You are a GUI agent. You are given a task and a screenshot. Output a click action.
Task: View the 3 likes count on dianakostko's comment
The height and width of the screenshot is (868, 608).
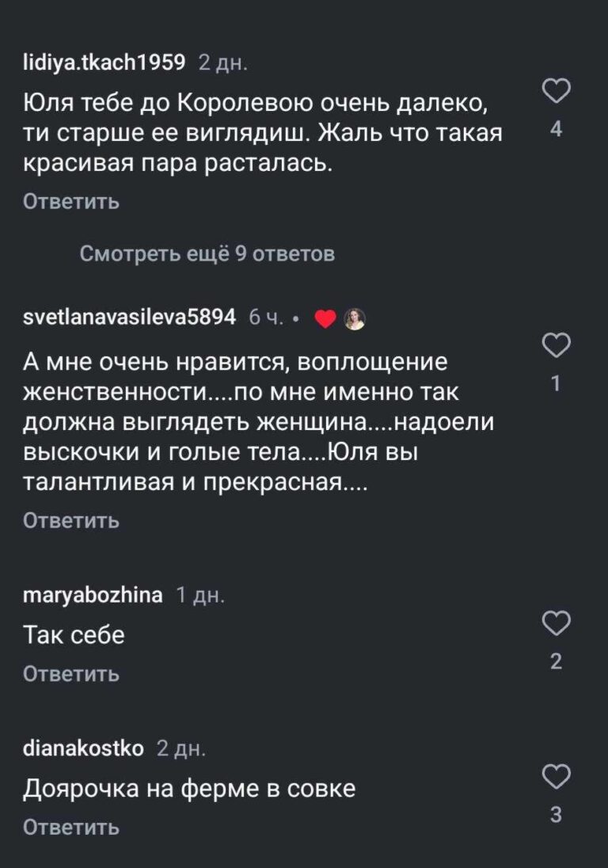click(556, 815)
